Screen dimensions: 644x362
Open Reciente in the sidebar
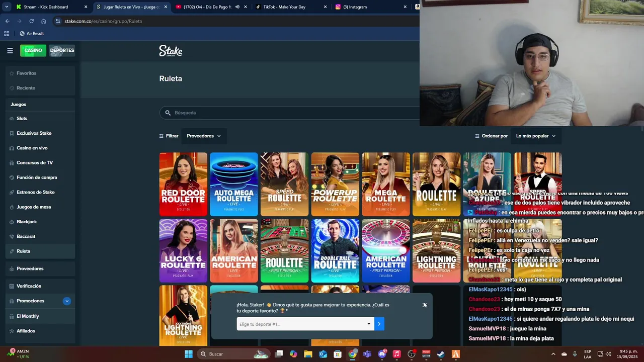pos(40,88)
